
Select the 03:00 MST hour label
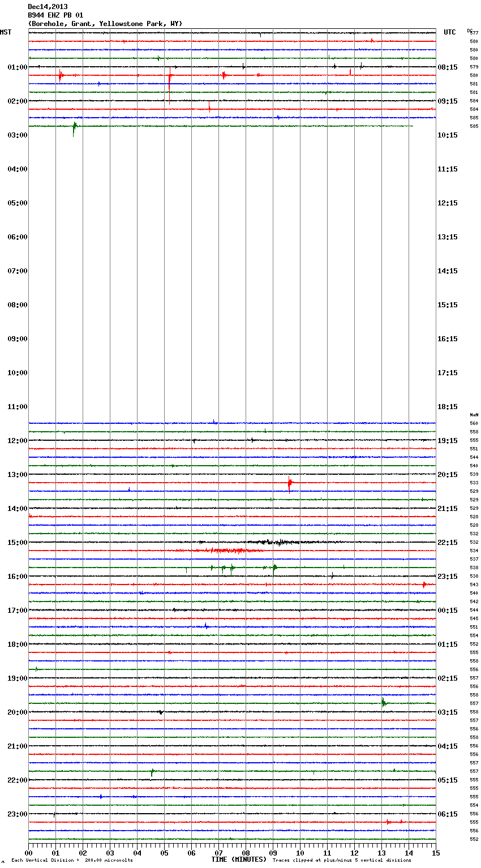click(x=18, y=135)
